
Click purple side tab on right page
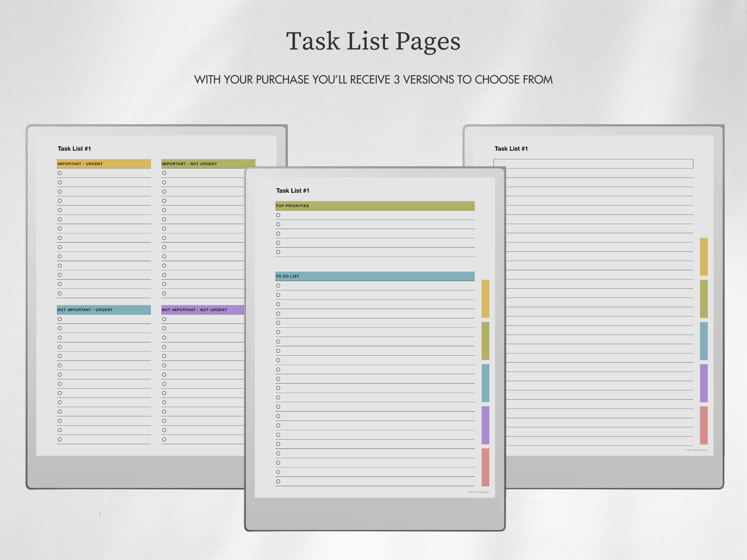point(704,383)
